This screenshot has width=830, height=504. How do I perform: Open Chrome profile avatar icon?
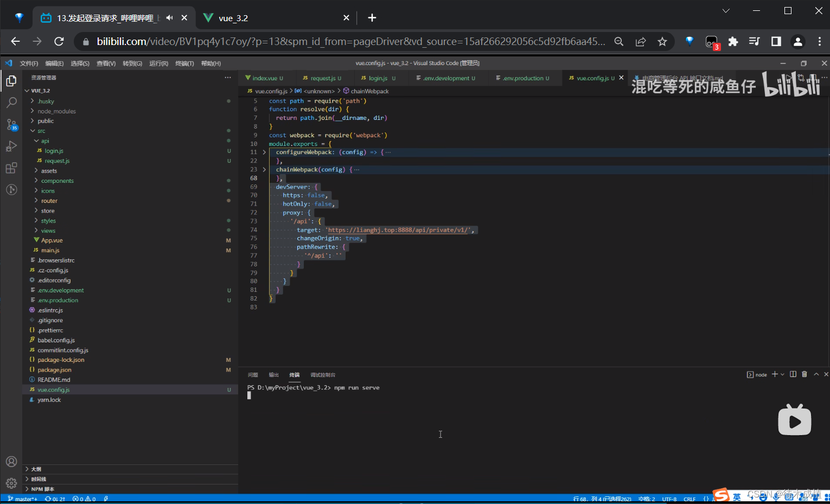[797, 41]
